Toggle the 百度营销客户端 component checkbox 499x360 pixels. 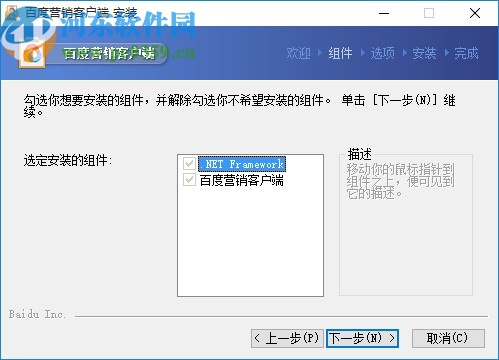(189, 180)
